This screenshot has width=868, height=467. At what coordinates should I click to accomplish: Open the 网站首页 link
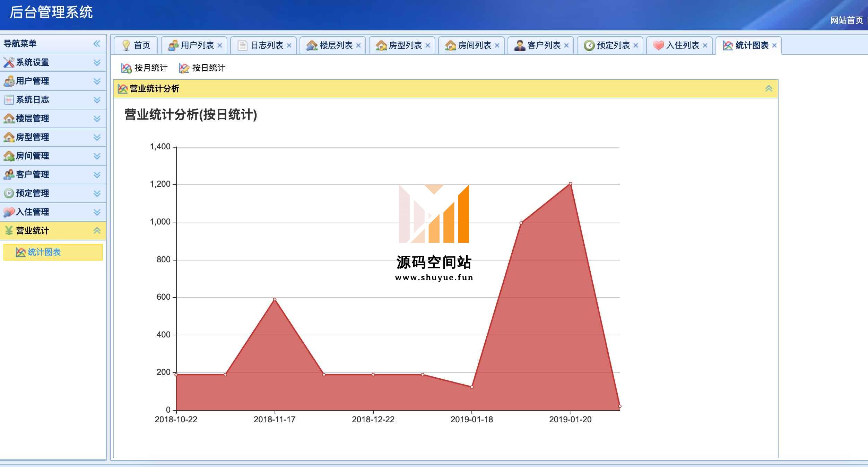(846, 20)
